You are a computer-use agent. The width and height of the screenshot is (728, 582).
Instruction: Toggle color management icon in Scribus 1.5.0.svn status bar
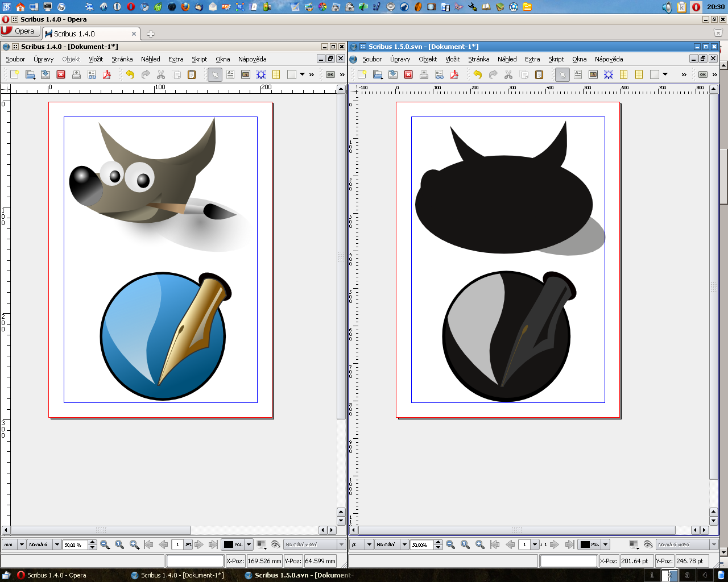pos(634,544)
